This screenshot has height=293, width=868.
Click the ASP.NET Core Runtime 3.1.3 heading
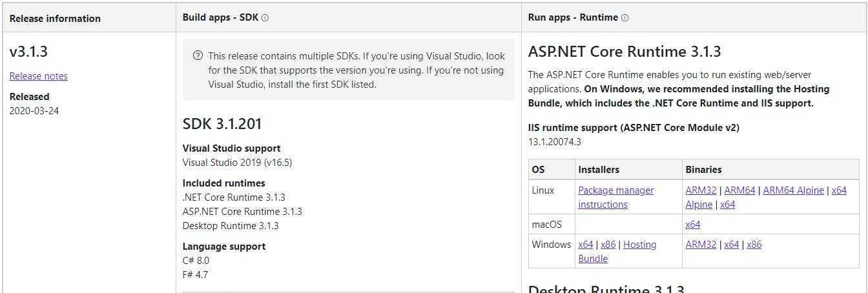625,52
